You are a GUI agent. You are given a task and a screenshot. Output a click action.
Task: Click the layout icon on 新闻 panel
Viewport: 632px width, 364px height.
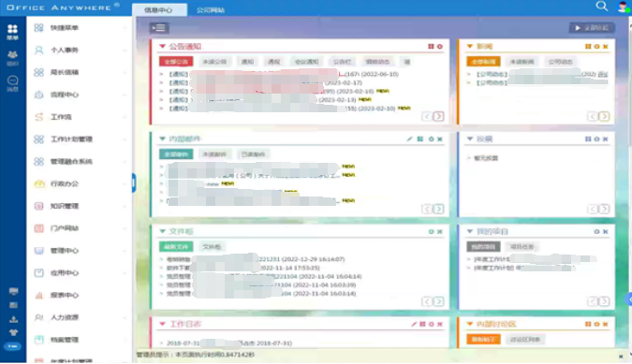588,47
